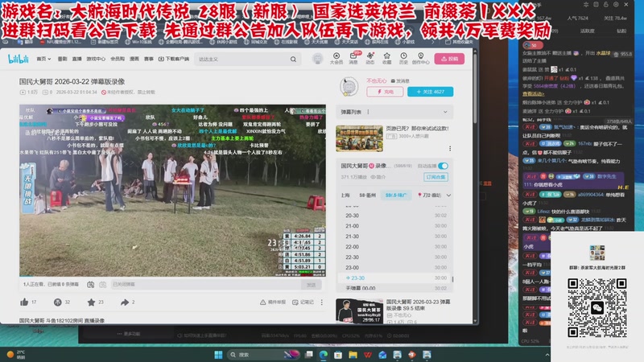Toggle danmaku display icon below video
Screen dimensions: 644x362
point(91,285)
